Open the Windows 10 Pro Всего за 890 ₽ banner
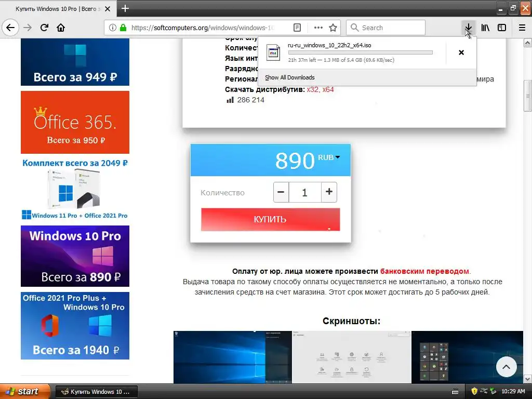 pos(75,256)
